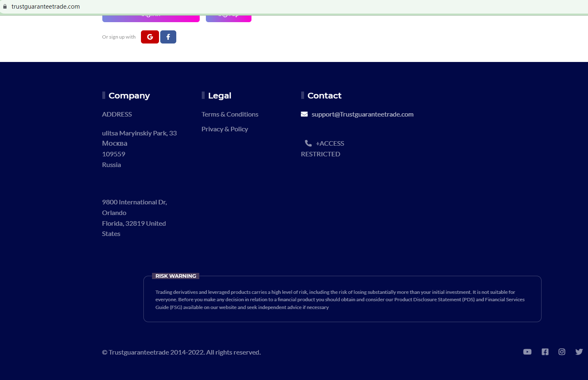Click the partially hidden Sign in button
Screen dimensions: 588x380
coord(151,18)
